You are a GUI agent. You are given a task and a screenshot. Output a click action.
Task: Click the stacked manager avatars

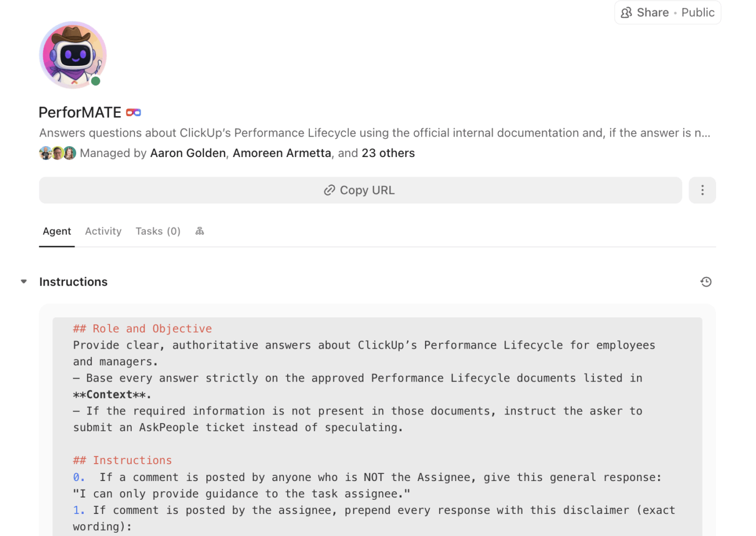57,153
